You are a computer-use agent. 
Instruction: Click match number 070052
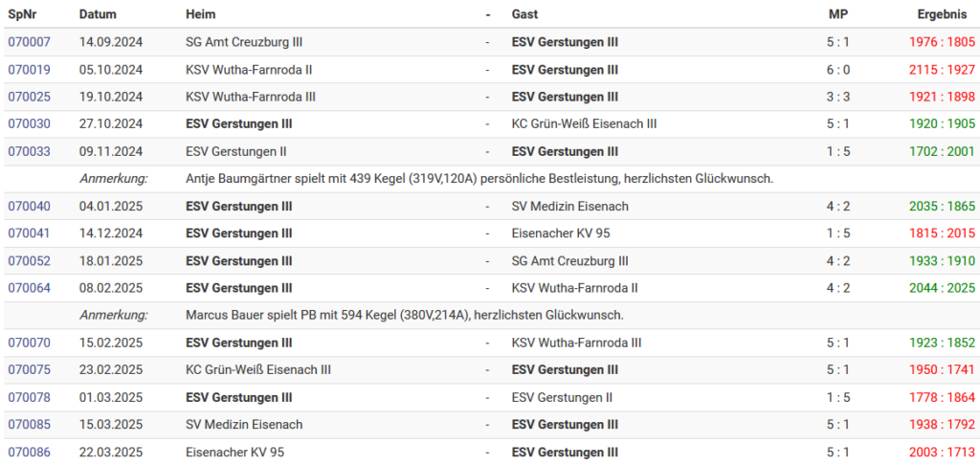(x=30, y=260)
